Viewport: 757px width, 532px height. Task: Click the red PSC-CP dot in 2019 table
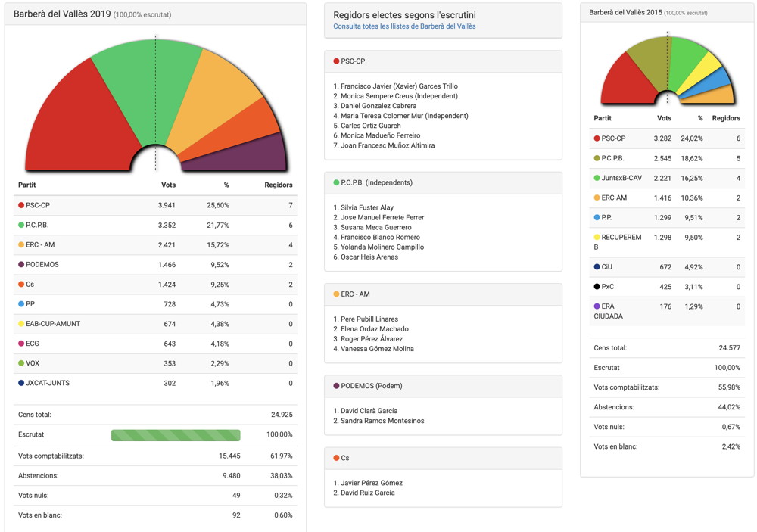(21, 205)
